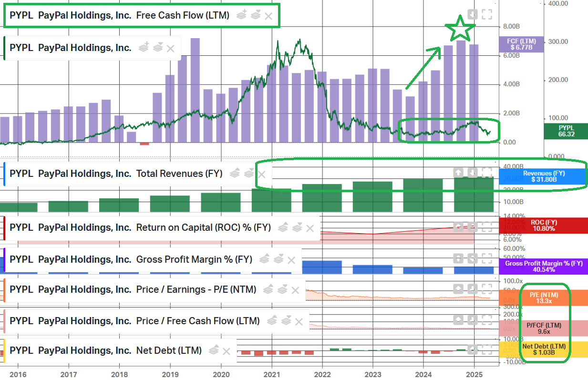Open the Price / Earnings - P/E (NTM) legend title

coord(133,289)
